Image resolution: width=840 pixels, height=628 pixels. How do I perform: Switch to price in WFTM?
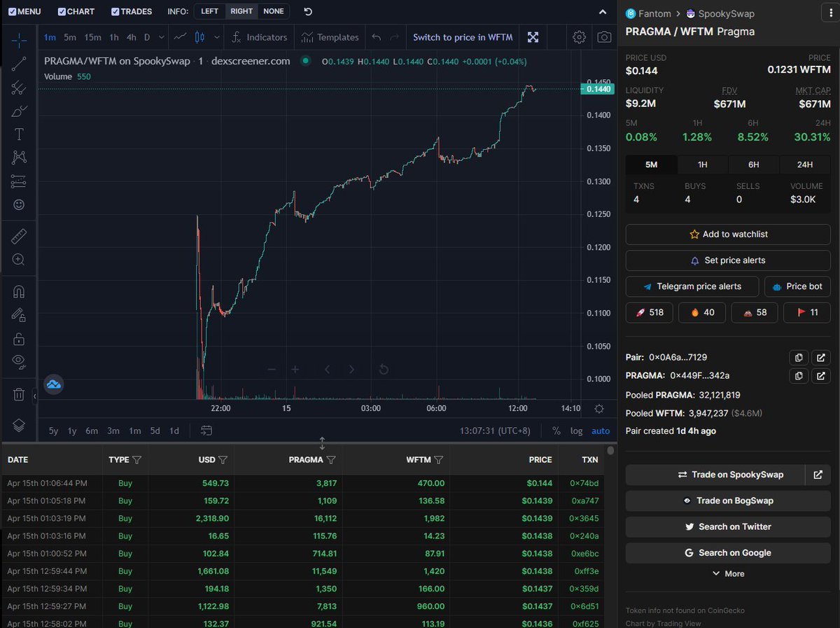pyautogui.click(x=463, y=37)
